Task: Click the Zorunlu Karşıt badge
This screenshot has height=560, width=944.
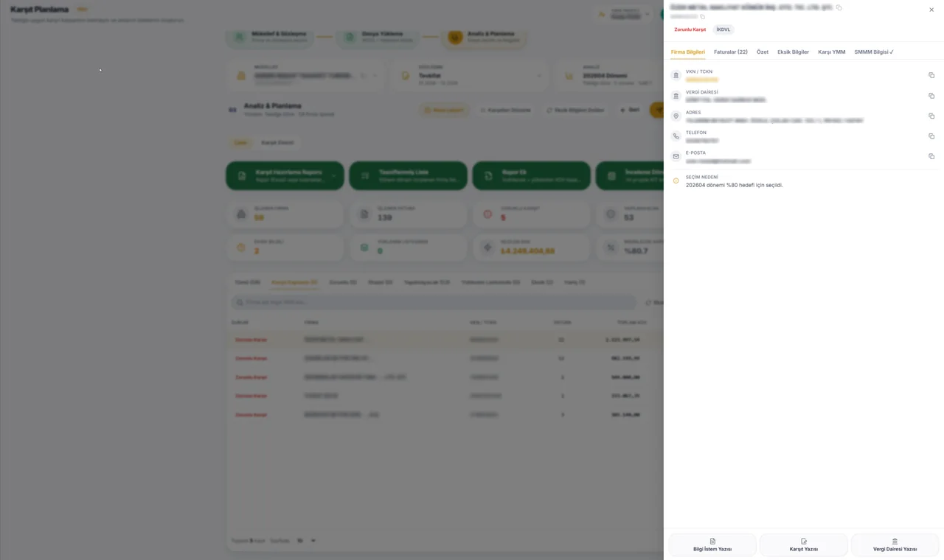Action: tap(690, 29)
